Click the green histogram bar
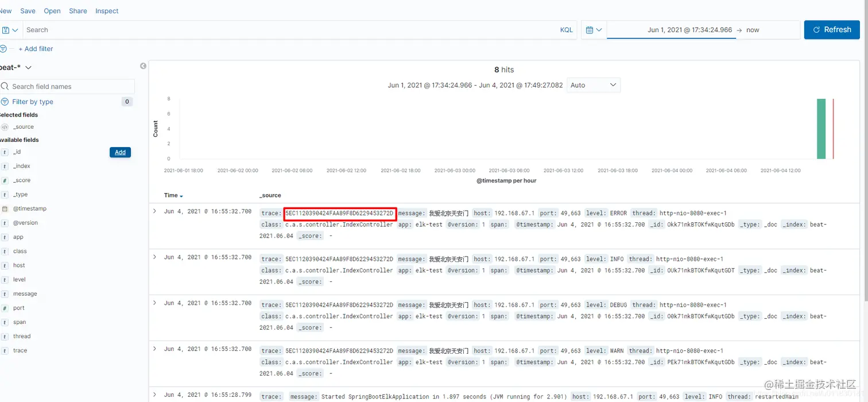This screenshot has height=402, width=868. pyautogui.click(x=821, y=129)
